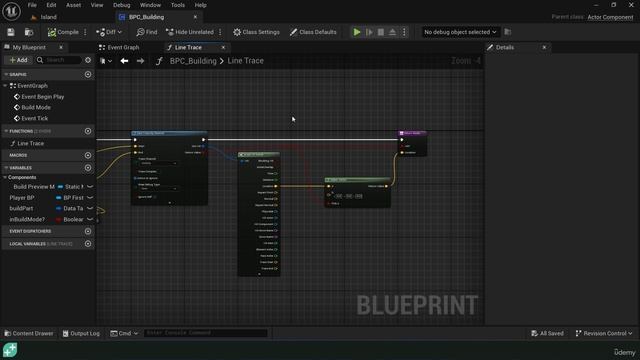Viewport: 640px width, 360px height.
Task: Toggle visibility eye for buildPart
Action: coord(90,208)
